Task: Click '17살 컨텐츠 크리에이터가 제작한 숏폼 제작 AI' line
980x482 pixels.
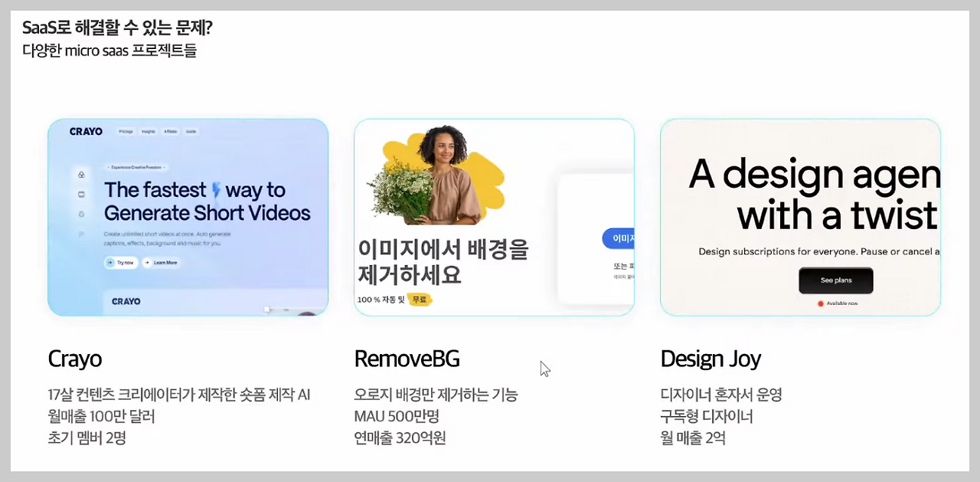Action: click(x=179, y=395)
